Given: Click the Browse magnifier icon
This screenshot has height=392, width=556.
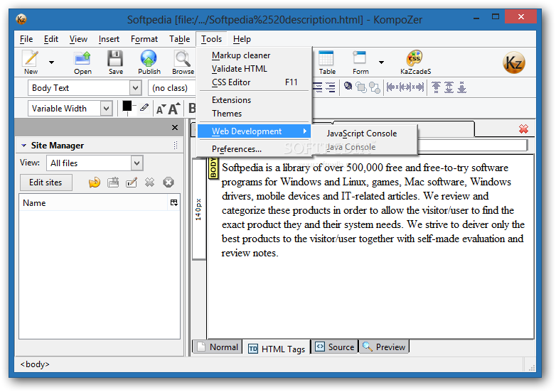Looking at the screenshot, I should pyautogui.click(x=183, y=58).
